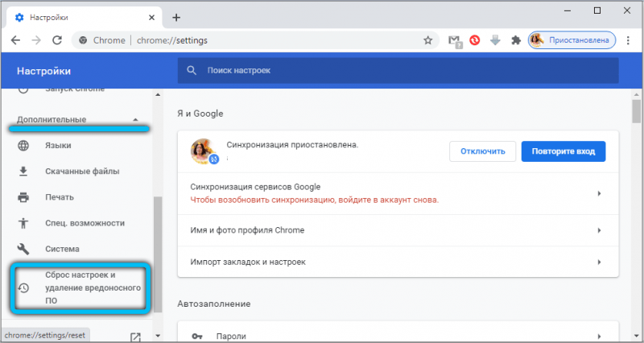Maximize the Chrome window
Screen dimensions: 644x343
tap(597, 11)
